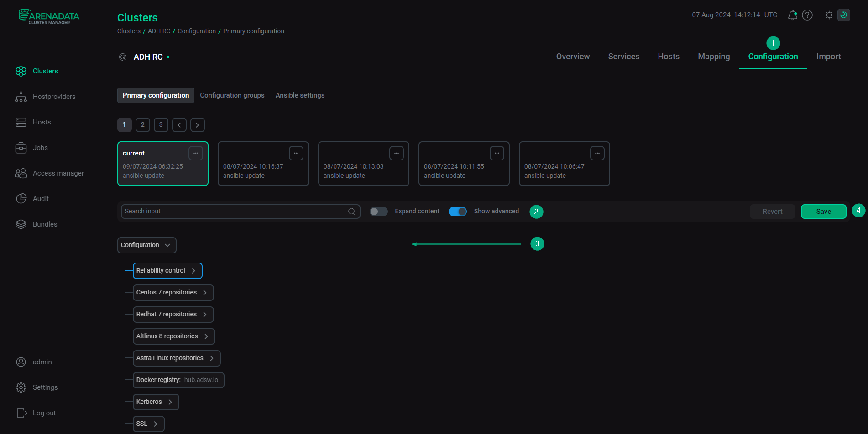
Task: Open the Configuration dropdown above the tree
Action: tap(146, 245)
